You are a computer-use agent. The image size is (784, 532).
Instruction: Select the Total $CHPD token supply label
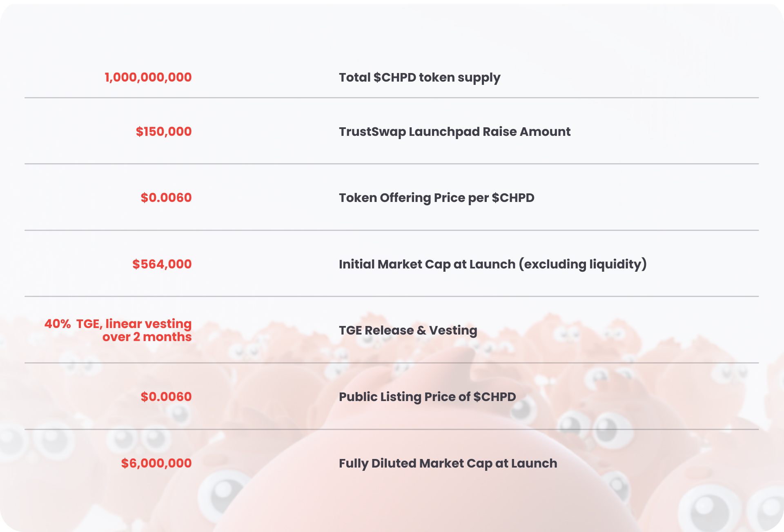pos(419,78)
